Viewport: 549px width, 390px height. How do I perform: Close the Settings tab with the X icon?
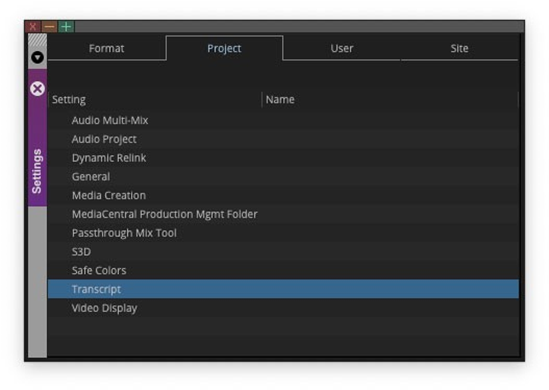pyautogui.click(x=37, y=89)
